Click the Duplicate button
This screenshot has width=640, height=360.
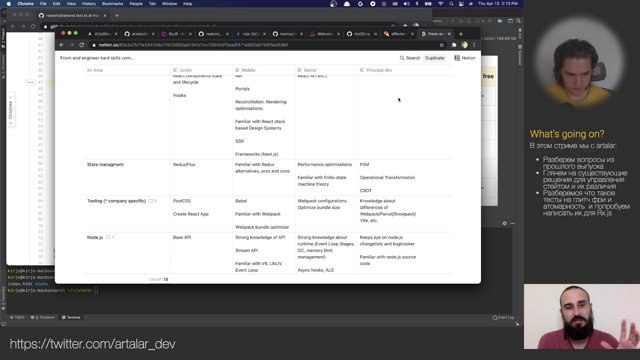pyautogui.click(x=434, y=58)
